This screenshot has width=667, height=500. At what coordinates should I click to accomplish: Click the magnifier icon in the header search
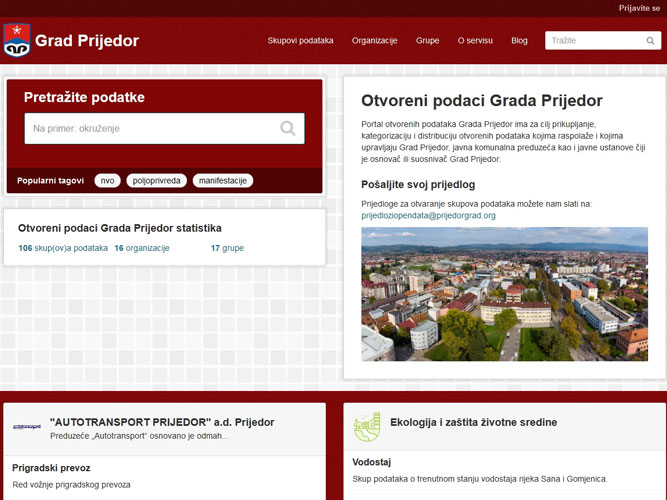[x=651, y=41]
